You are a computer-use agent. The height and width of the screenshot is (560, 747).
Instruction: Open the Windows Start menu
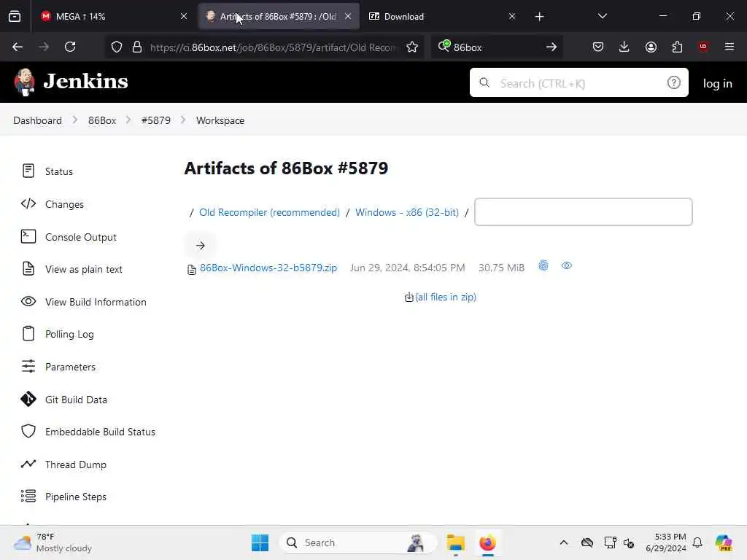pos(260,542)
